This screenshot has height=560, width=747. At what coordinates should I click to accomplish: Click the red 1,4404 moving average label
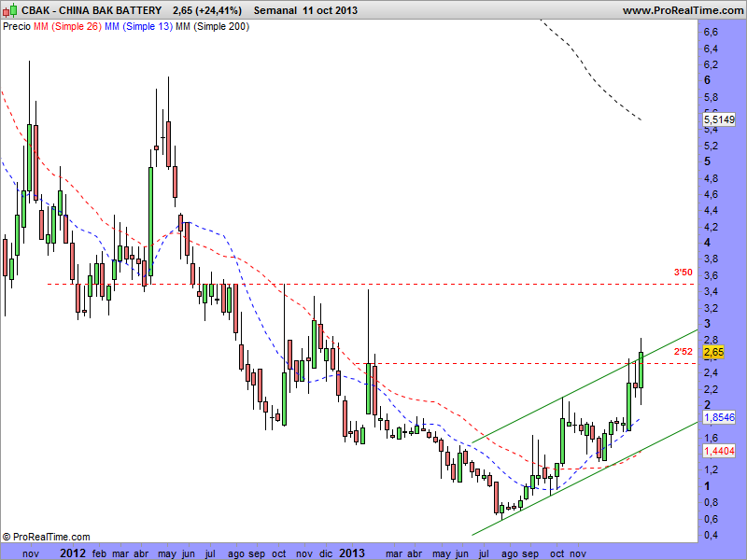click(x=719, y=451)
